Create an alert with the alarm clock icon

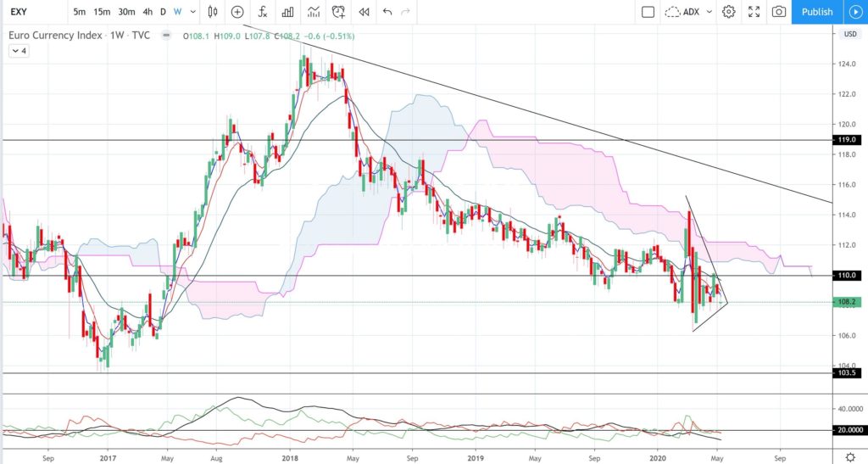coord(339,12)
